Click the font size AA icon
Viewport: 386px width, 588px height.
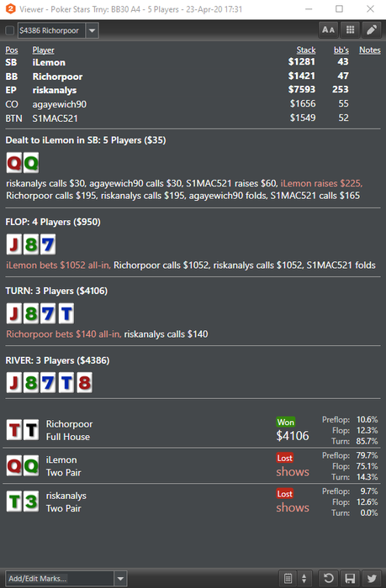[328, 30]
